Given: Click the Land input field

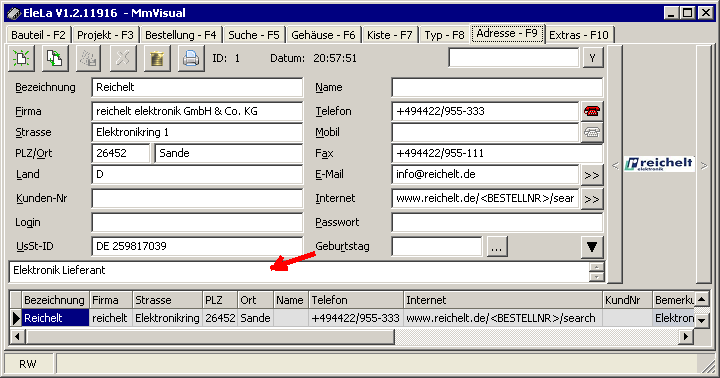Looking at the screenshot, I should [197, 175].
